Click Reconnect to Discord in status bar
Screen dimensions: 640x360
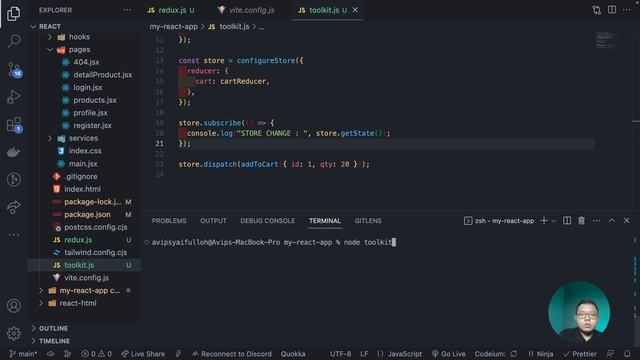231,354
